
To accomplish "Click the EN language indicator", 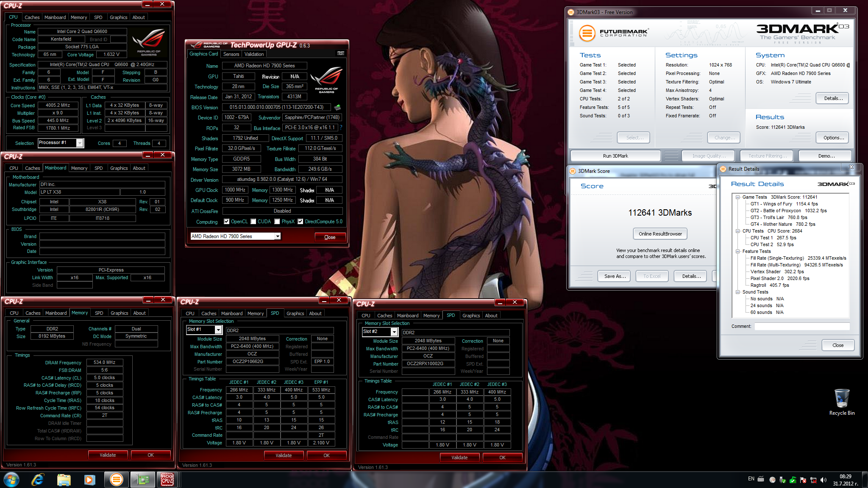I will pyautogui.click(x=751, y=479).
